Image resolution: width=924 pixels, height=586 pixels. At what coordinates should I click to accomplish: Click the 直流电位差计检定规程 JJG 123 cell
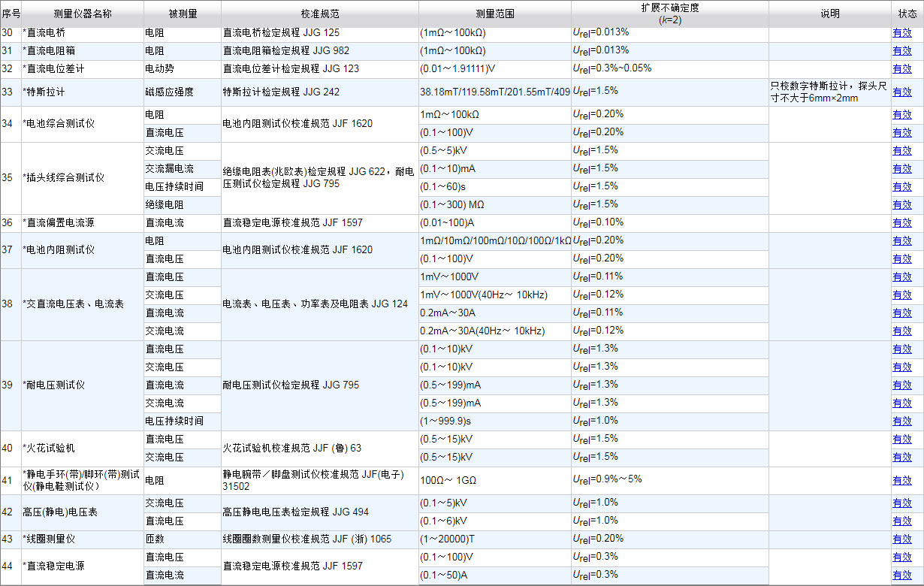coord(319,69)
